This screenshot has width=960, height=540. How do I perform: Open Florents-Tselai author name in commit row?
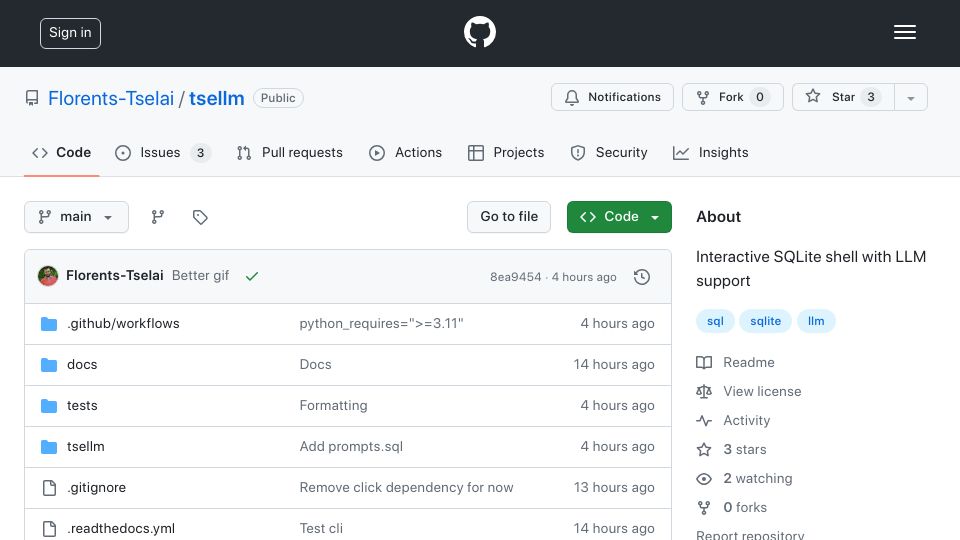click(x=114, y=276)
